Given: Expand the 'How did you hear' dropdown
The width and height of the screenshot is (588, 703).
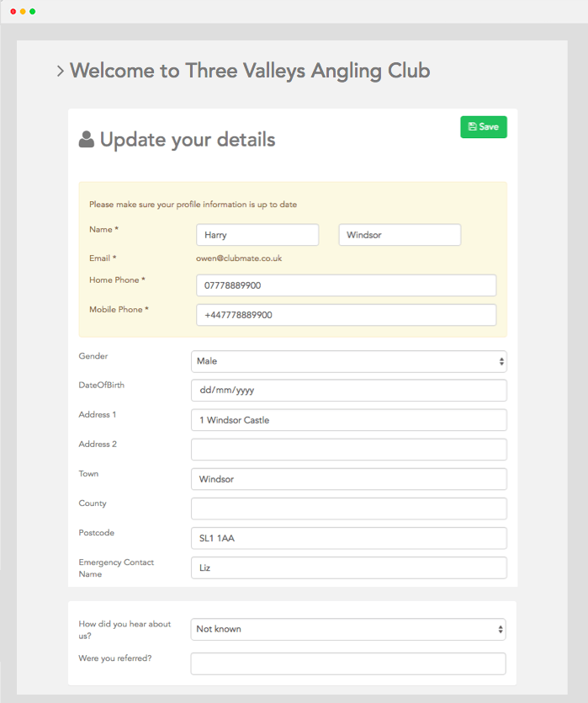Looking at the screenshot, I should [x=348, y=629].
